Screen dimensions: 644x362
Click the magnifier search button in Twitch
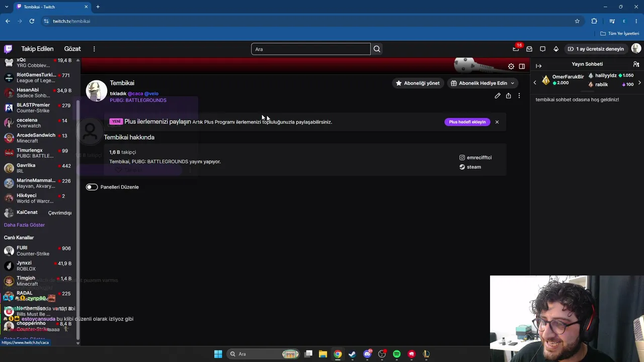pos(377,49)
